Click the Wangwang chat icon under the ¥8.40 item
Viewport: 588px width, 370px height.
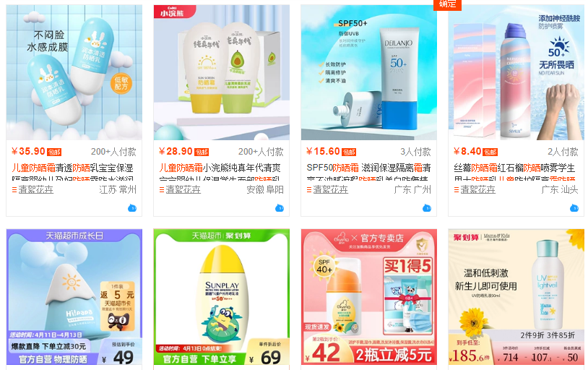click(574, 208)
